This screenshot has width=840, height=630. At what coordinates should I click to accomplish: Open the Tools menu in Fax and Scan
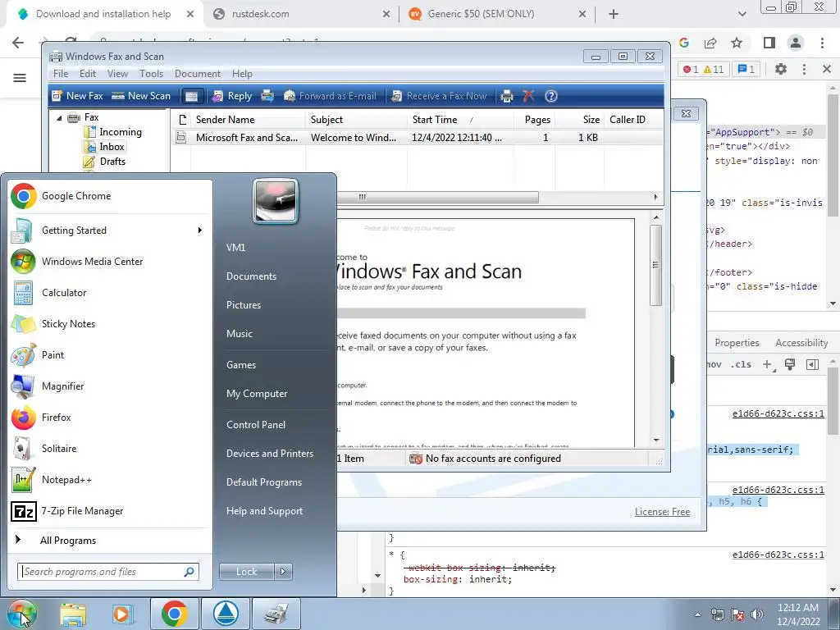point(151,74)
